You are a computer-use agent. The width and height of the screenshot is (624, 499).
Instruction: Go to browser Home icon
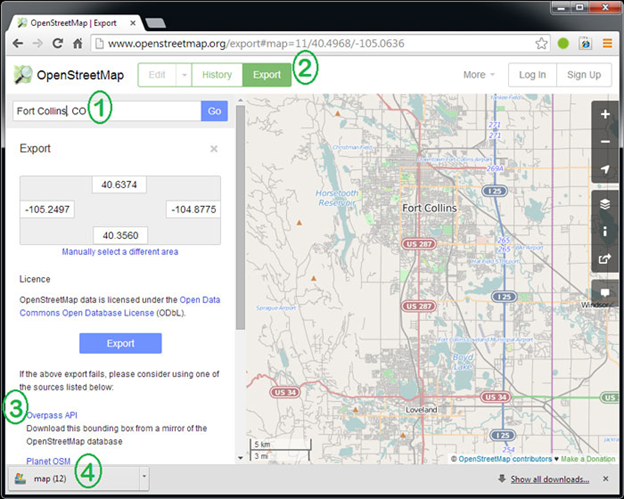(78, 43)
